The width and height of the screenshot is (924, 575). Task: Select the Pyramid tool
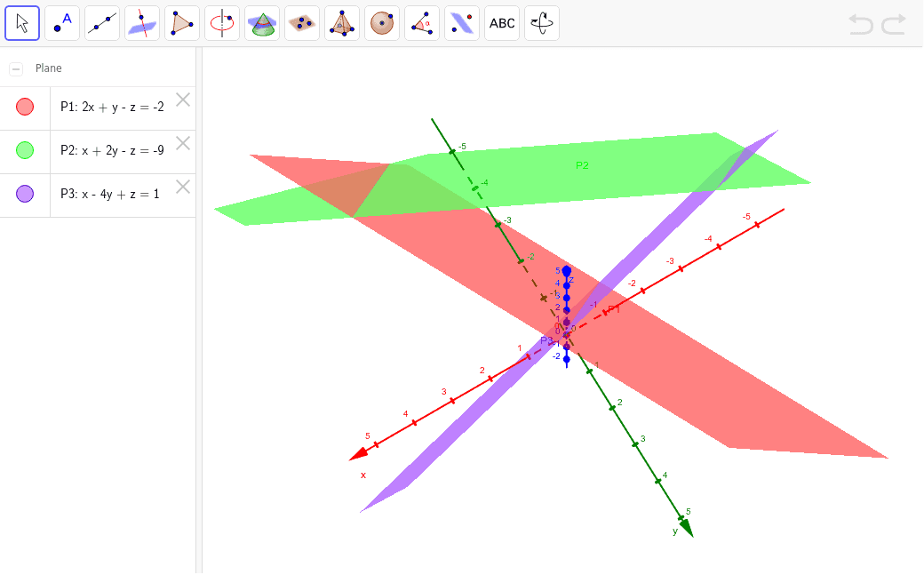tap(341, 23)
